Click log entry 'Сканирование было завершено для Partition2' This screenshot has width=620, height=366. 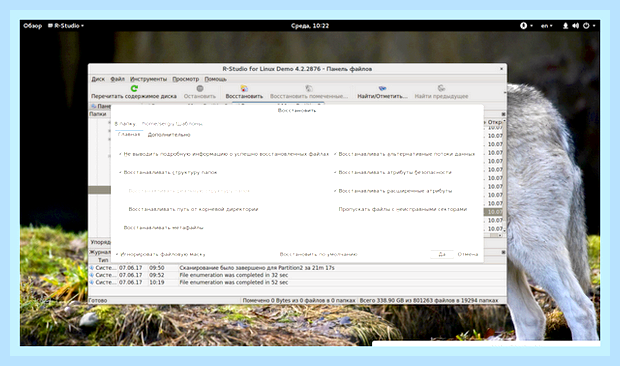257,268
